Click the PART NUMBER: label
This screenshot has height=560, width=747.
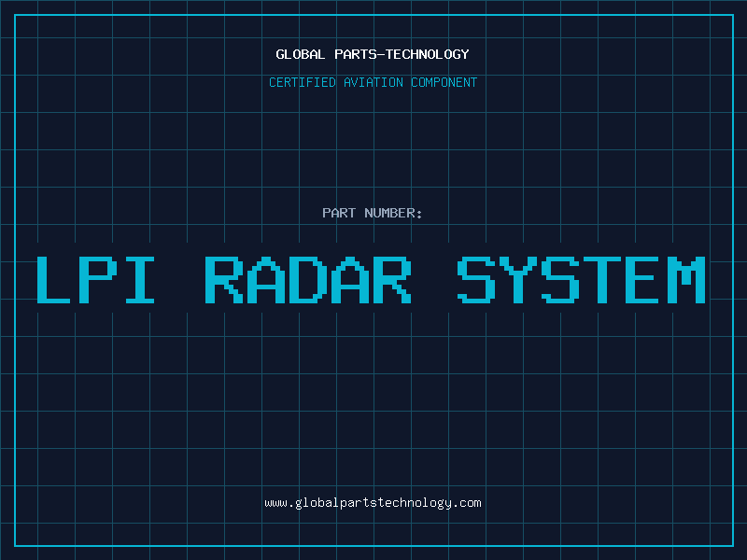[373, 213]
